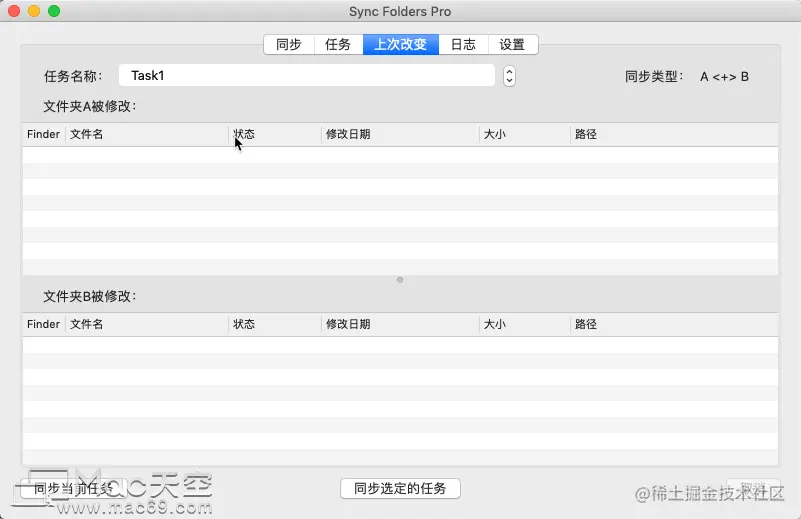Sort folder A table by 状态
The image size is (801, 519).
(x=274, y=134)
